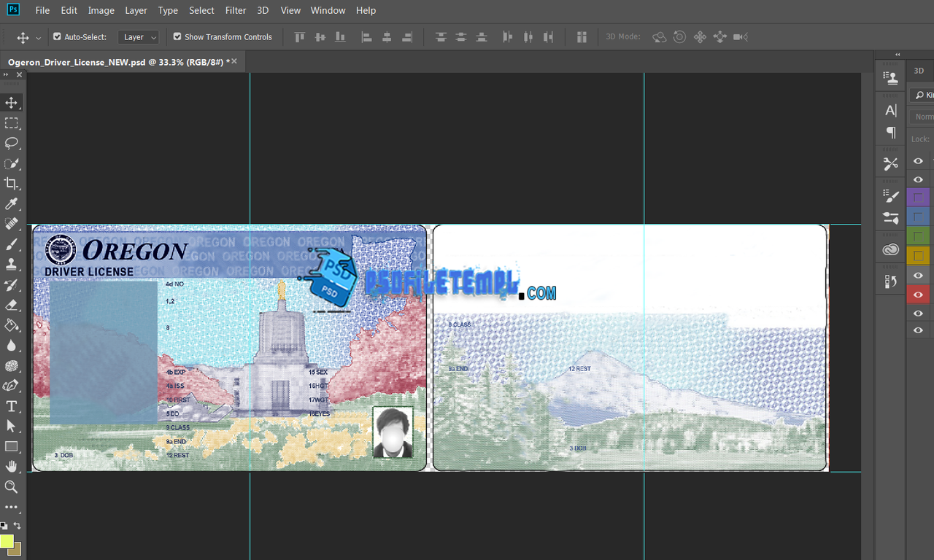Select the Zoom tool
Viewport: 934px width, 560px height.
pos(12,486)
